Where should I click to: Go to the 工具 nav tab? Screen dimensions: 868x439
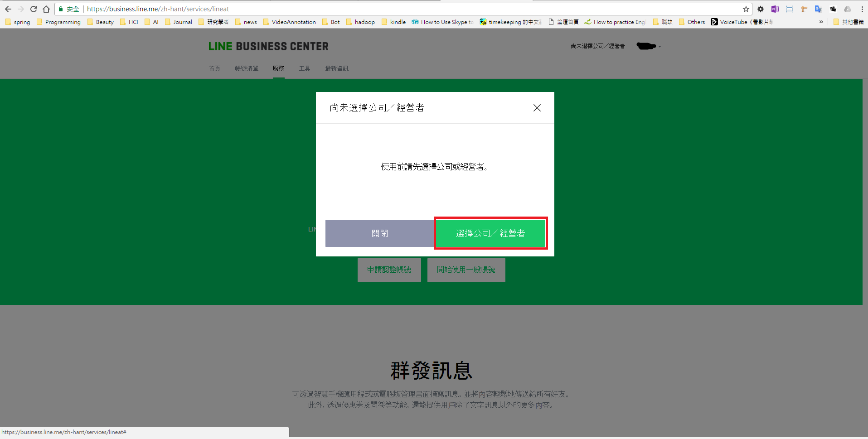point(305,68)
